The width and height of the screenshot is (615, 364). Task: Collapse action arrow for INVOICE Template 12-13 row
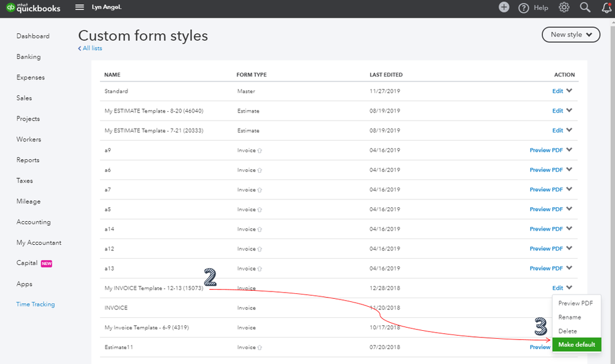pyautogui.click(x=569, y=288)
